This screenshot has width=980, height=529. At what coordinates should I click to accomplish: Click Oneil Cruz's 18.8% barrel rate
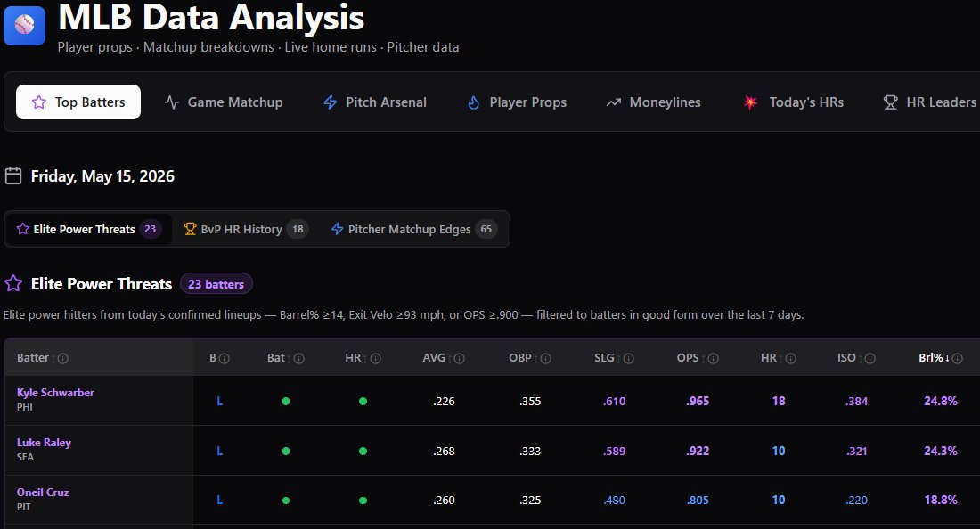[x=941, y=501]
